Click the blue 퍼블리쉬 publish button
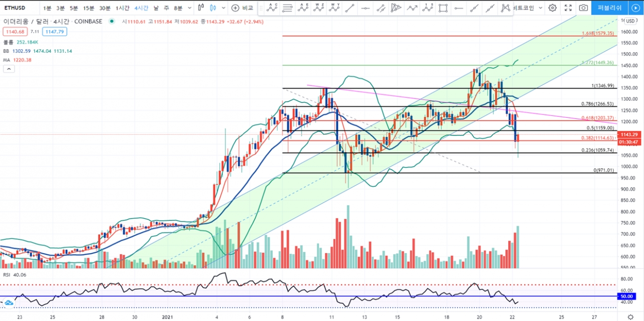This screenshot has height=321, width=644. click(x=609, y=8)
